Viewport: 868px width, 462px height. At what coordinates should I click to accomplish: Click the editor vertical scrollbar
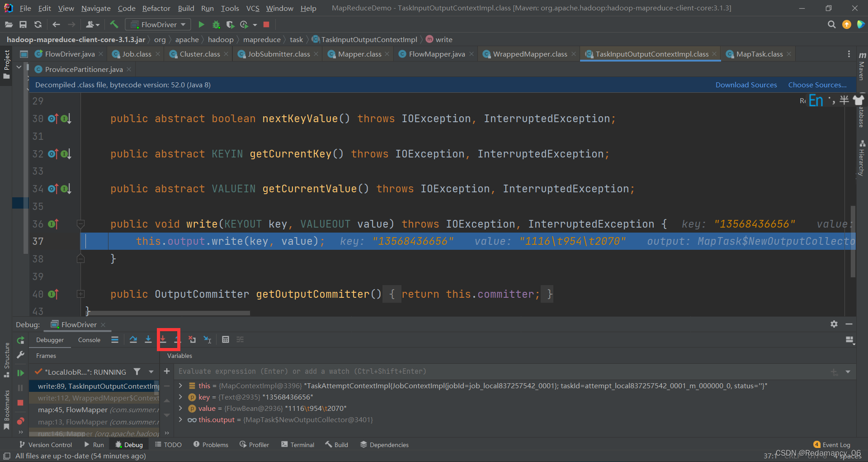[x=853, y=241]
